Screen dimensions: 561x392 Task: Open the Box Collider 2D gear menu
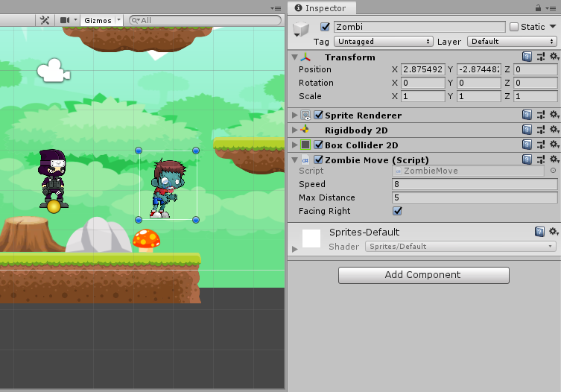tap(554, 145)
